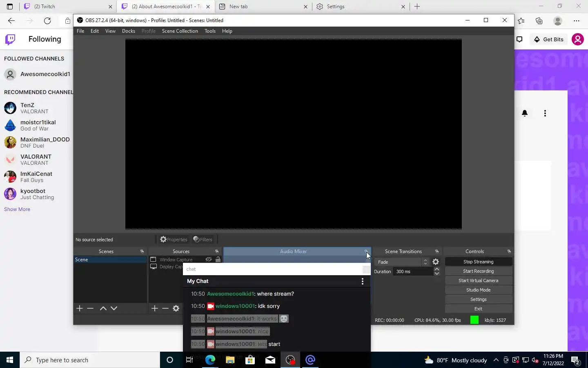The width and height of the screenshot is (588, 368).
Task: Click the Twitch logo in the browser
Action: coord(10,39)
